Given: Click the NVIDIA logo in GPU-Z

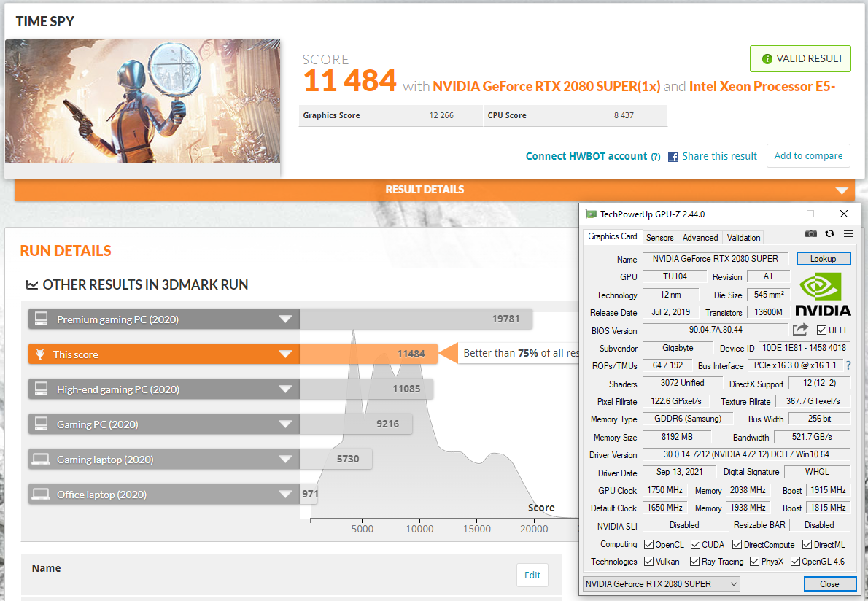Looking at the screenshot, I should coord(822,294).
